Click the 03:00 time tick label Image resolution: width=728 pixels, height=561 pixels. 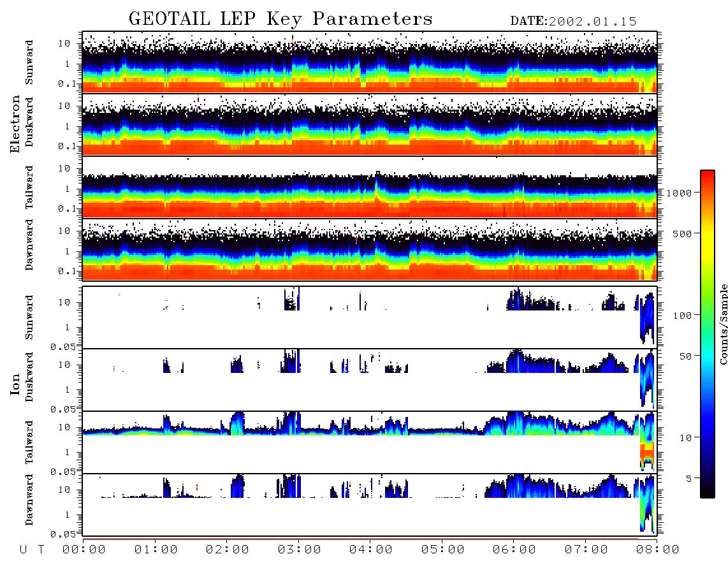coord(300,550)
